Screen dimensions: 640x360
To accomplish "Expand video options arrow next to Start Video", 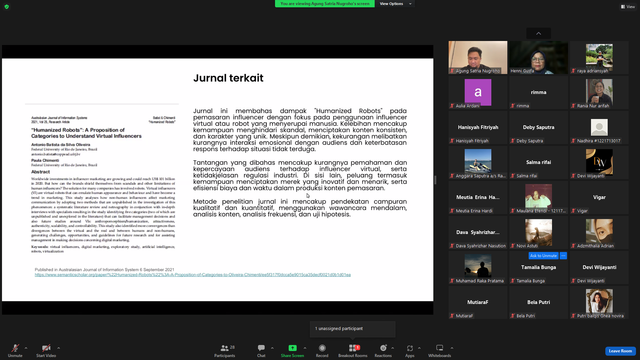I will click(x=58, y=348).
